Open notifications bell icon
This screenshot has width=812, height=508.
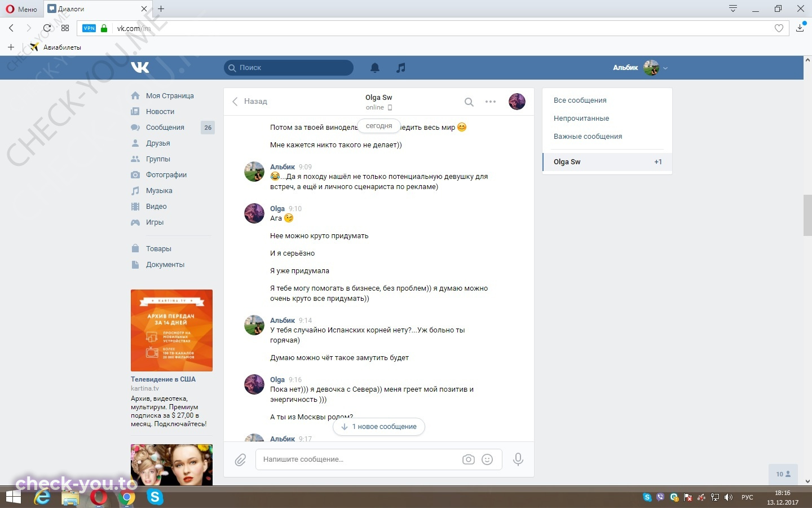(x=375, y=68)
